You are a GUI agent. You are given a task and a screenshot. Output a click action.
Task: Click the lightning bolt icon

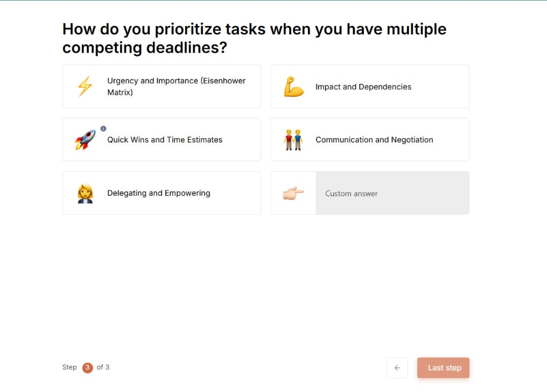(85, 87)
